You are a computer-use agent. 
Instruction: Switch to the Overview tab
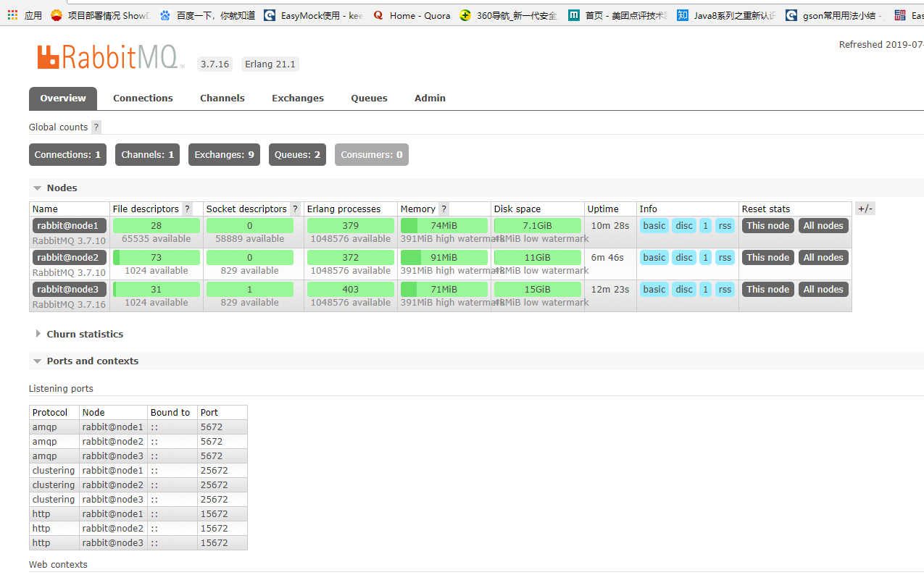pos(63,98)
